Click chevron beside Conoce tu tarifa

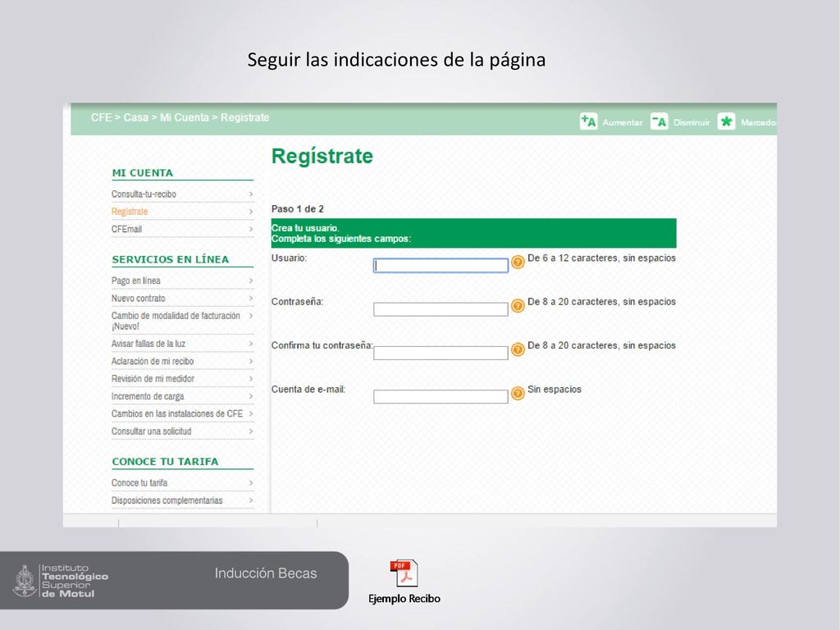pos(251,483)
